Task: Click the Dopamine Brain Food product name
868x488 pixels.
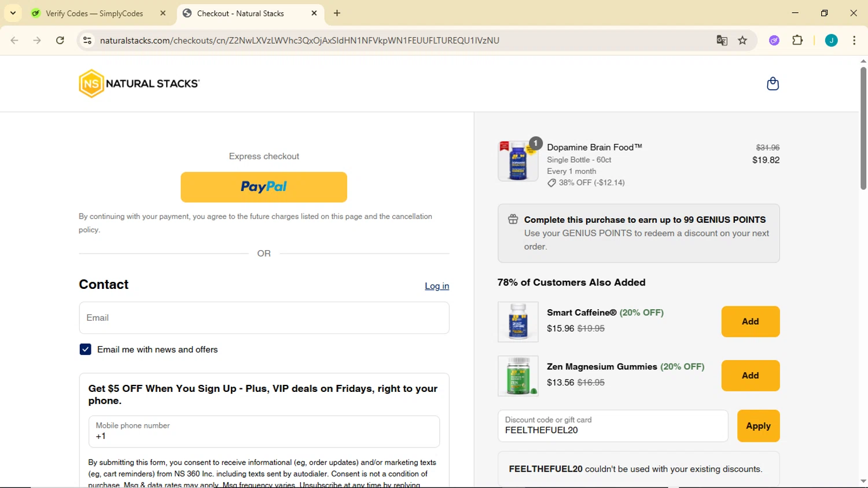Action: [x=594, y=148]
